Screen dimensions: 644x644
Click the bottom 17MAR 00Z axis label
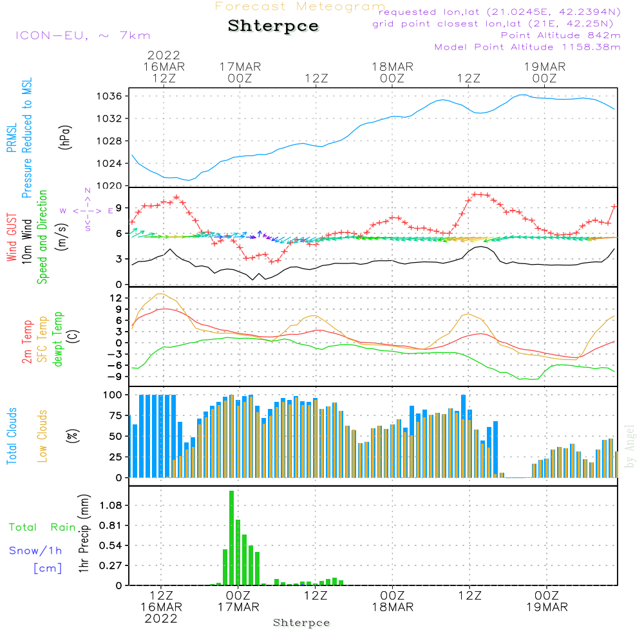[x=238, y=601]
